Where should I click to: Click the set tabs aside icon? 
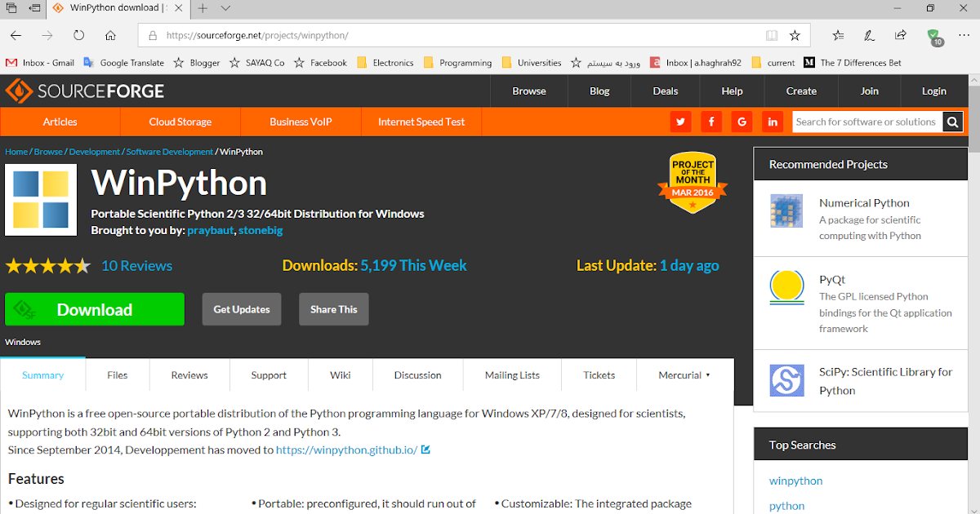(x=34, y=8)
